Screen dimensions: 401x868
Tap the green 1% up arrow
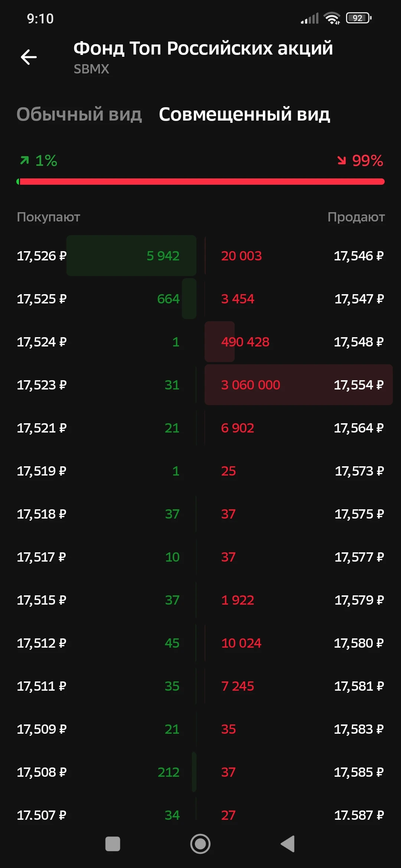(25, 160)
